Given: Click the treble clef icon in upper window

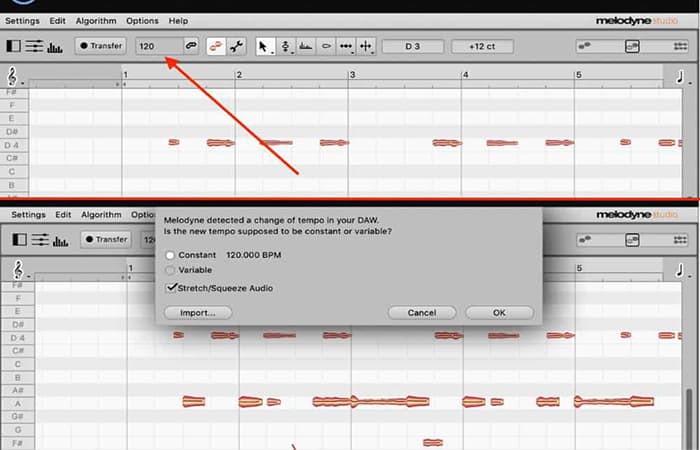Looking at the screenshot, I should click(x=12, y=76).
